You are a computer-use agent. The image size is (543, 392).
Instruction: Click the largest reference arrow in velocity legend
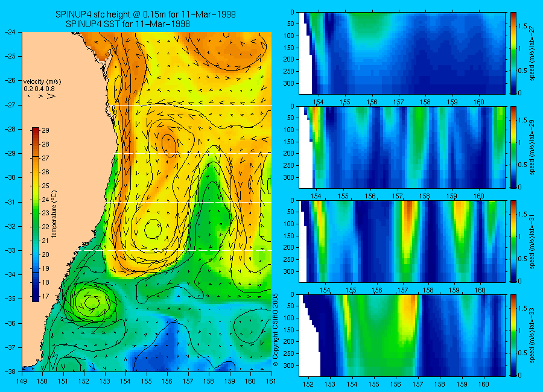[x=51, y=96]
